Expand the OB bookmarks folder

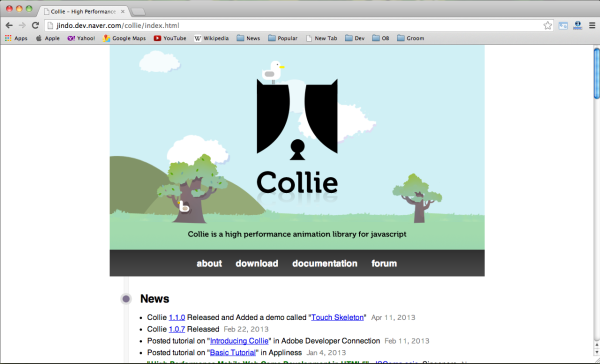(x=381, y=38)
